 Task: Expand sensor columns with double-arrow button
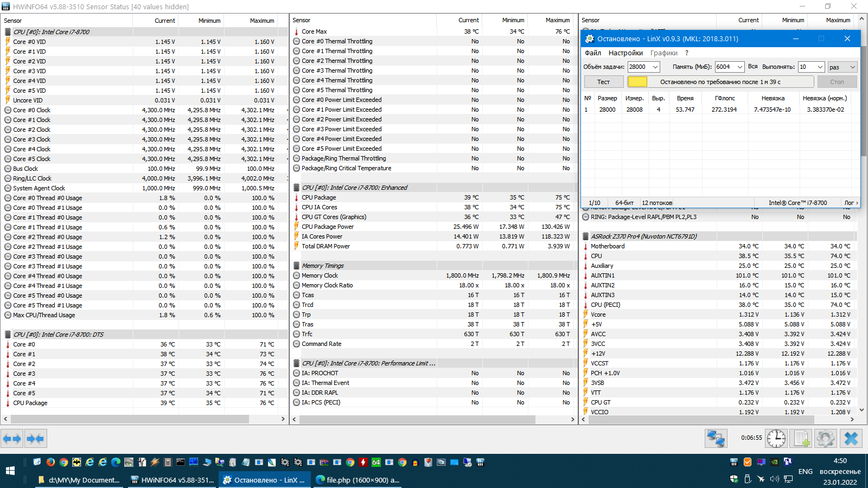point(12,439)
